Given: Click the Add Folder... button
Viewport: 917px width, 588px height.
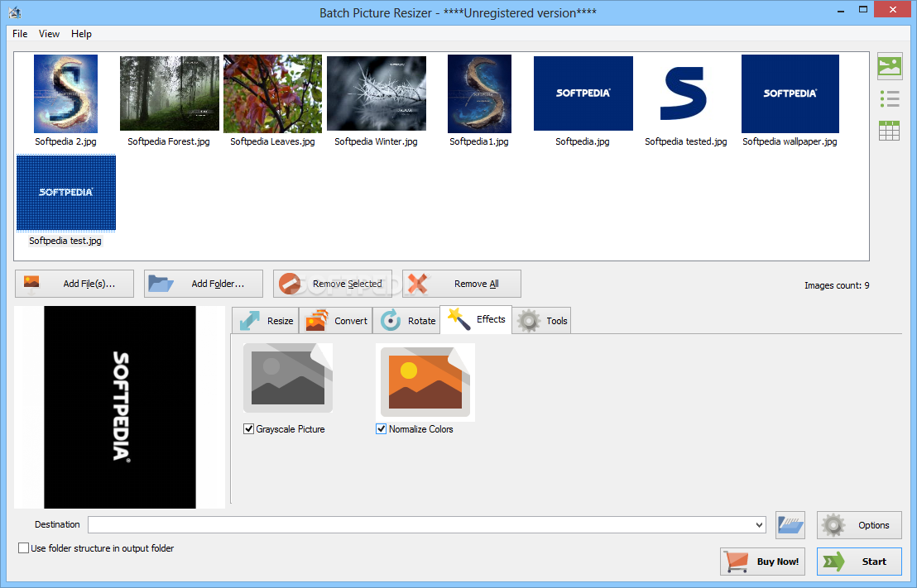Looking at the screenshot, I should click(x=204, y=284).
